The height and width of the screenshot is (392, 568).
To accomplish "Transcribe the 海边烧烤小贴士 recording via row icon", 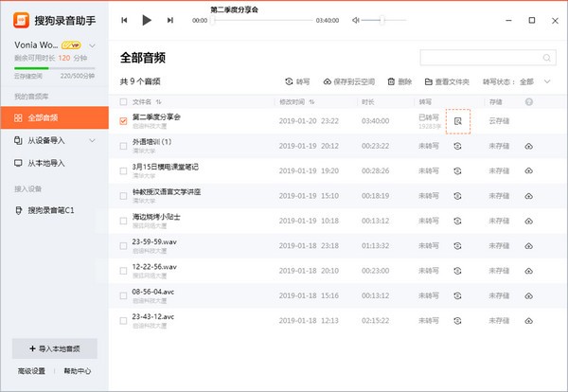I will tap(457, 220).
